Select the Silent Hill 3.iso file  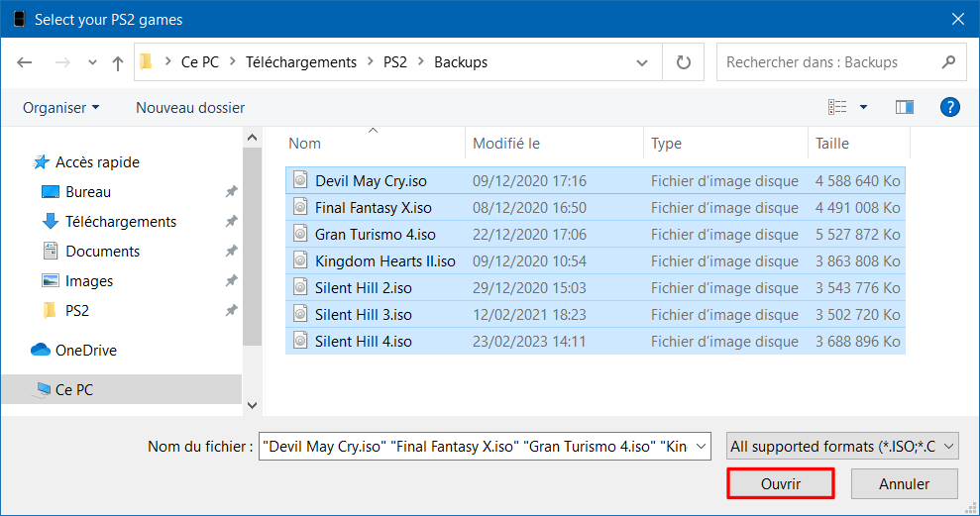click(595, 315)
